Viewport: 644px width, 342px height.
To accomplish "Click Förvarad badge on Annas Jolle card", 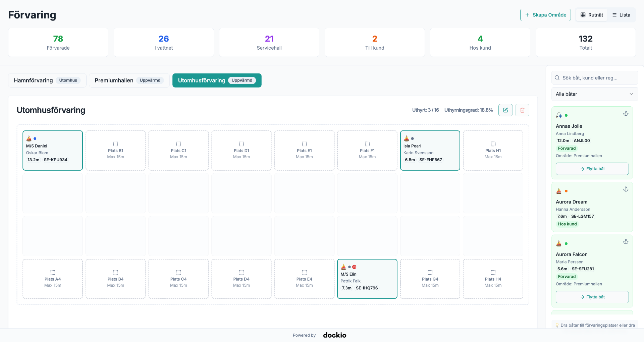I will pos(567,148).
